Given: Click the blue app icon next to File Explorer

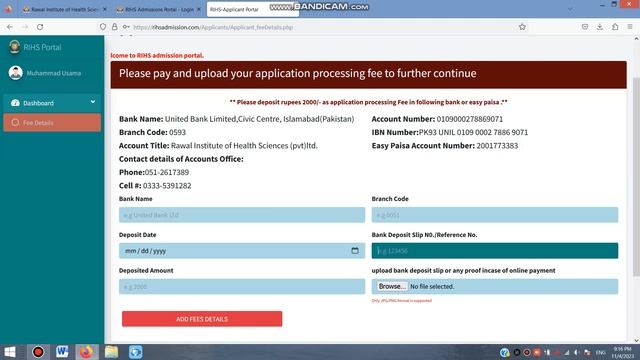Looking at the screenshot, I should (x=136, y=352).
